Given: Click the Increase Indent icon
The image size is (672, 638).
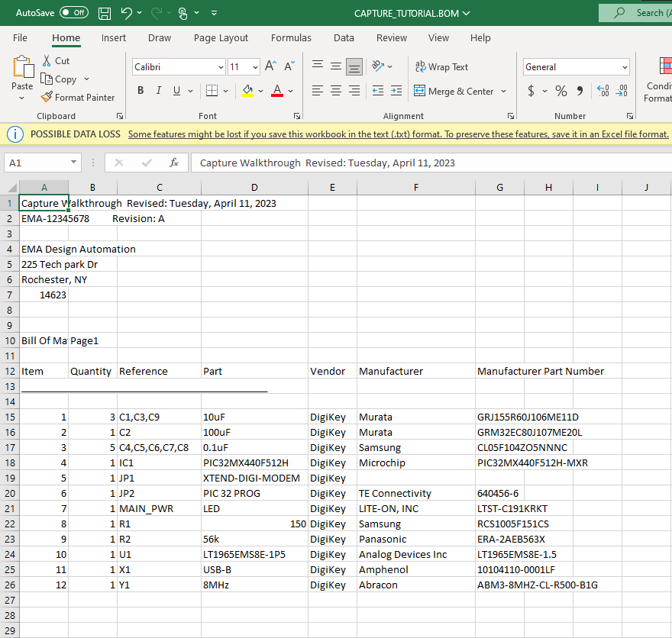Looking at the screenshot, I should pyautogui.click(x=396, y=91).
